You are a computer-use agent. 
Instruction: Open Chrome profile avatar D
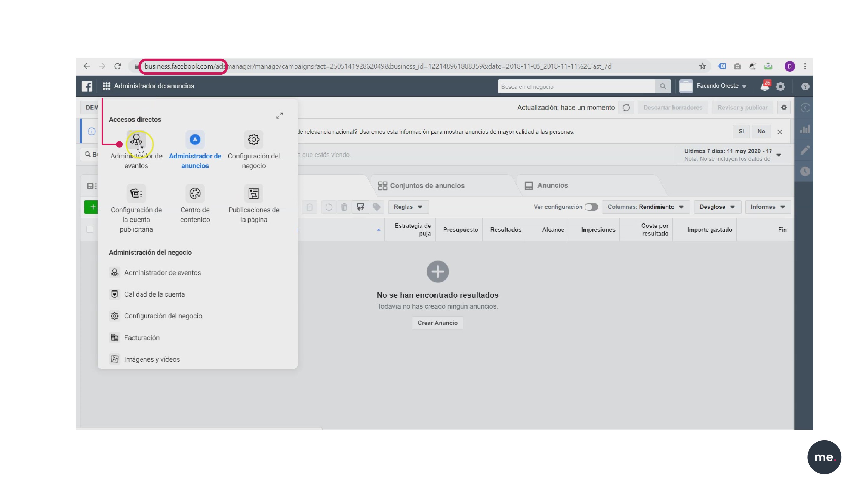[789, 66]
